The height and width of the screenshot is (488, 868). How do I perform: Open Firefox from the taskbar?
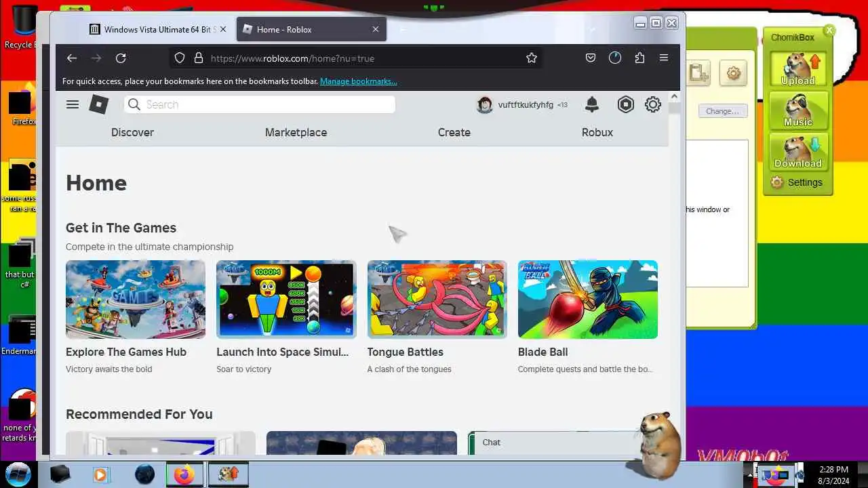(x=183, y=474)
